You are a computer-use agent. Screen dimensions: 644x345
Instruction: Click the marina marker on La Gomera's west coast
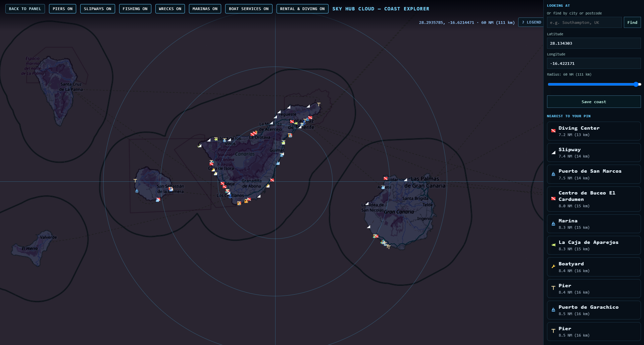[137, 190]
